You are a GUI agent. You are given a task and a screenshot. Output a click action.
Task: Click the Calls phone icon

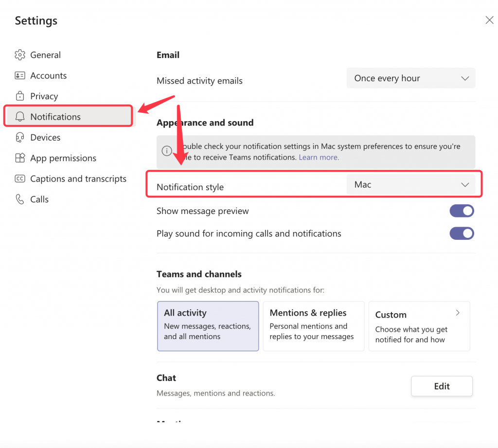[20, 199]
